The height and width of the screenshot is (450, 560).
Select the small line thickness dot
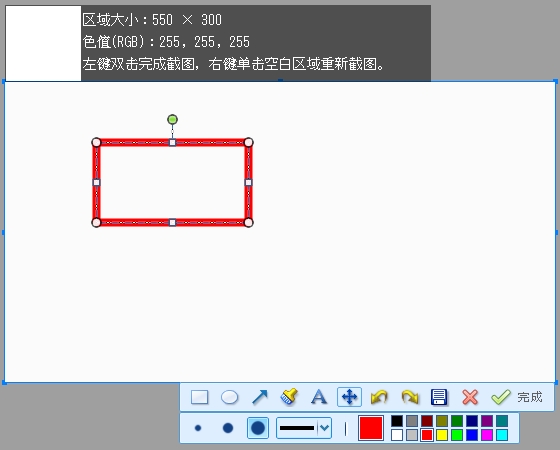coord(198,428)
